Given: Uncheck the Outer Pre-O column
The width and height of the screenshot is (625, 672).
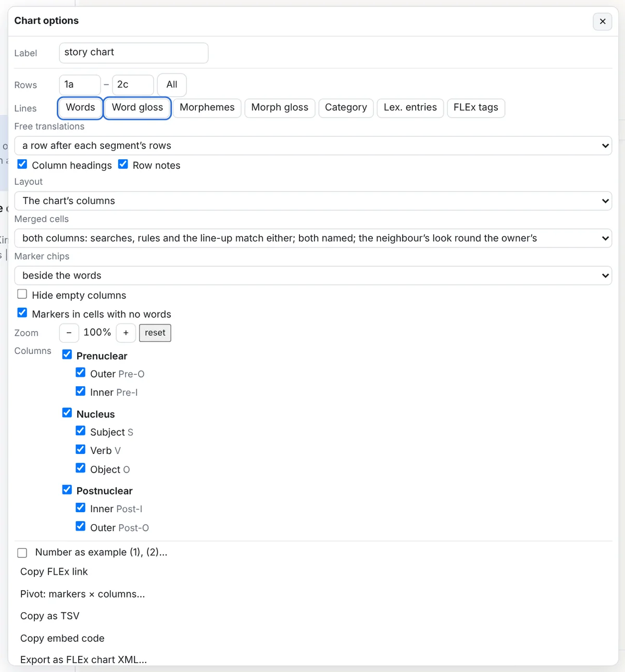Looking at the screenshot, I should coord(81,373).
